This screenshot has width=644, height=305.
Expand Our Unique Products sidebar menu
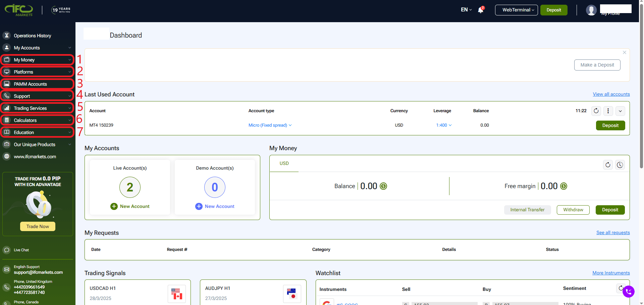click(70, 144)
